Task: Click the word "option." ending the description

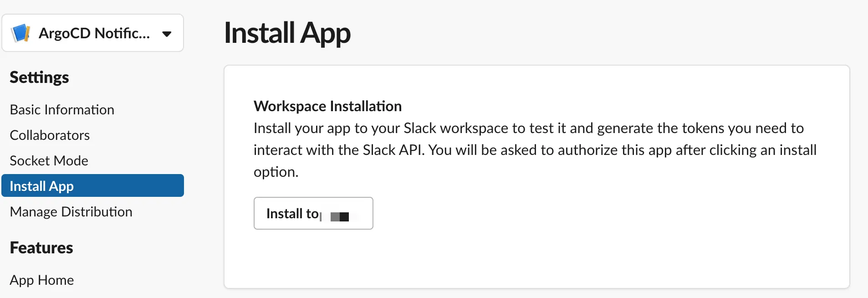Action: point(276,172)
